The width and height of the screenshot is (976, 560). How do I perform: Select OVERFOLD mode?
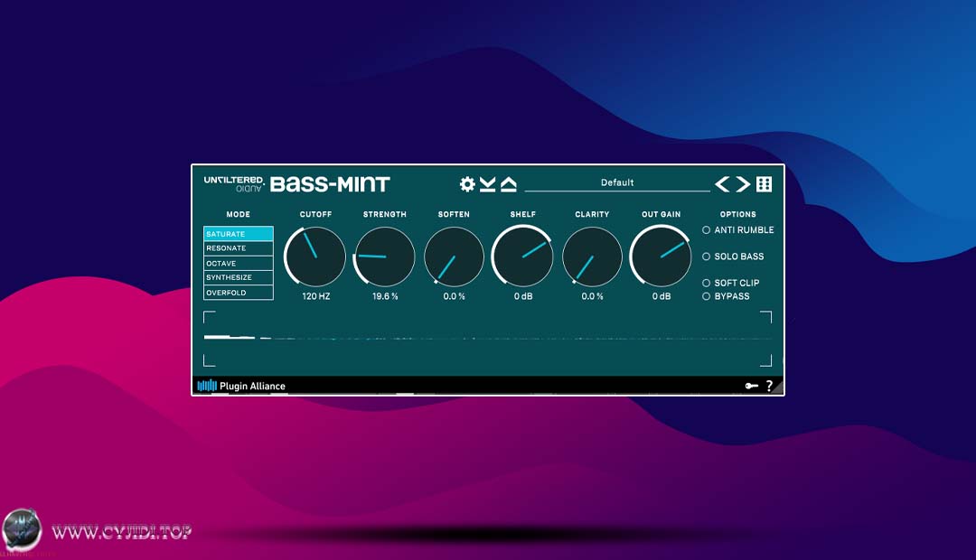click(239, 293)
